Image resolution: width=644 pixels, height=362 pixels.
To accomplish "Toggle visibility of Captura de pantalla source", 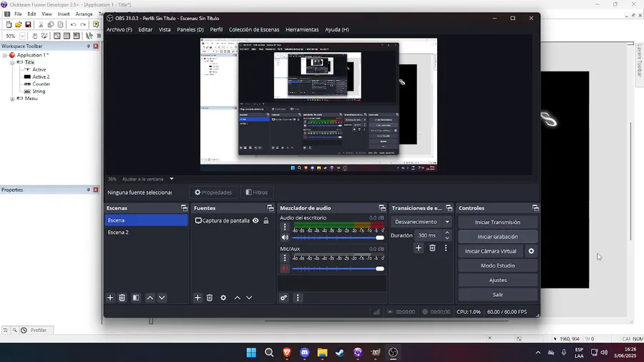I will 256,220.
